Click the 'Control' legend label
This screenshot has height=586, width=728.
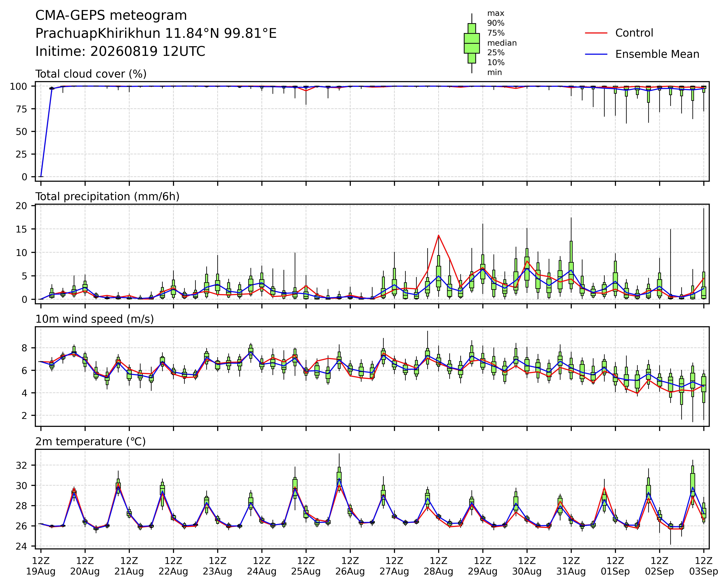[x=634, y=33]
